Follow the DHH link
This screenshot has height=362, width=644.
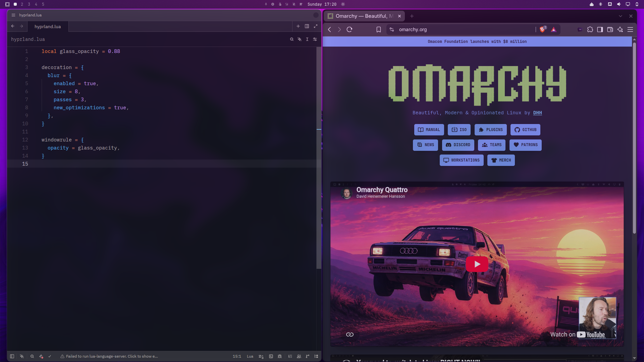(x=537, y=113)
